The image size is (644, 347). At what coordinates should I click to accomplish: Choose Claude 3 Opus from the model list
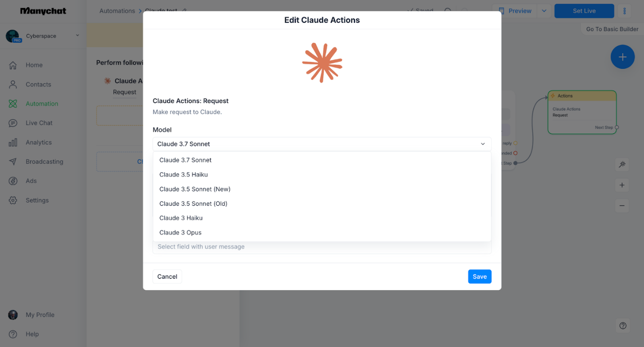[180, 232]
